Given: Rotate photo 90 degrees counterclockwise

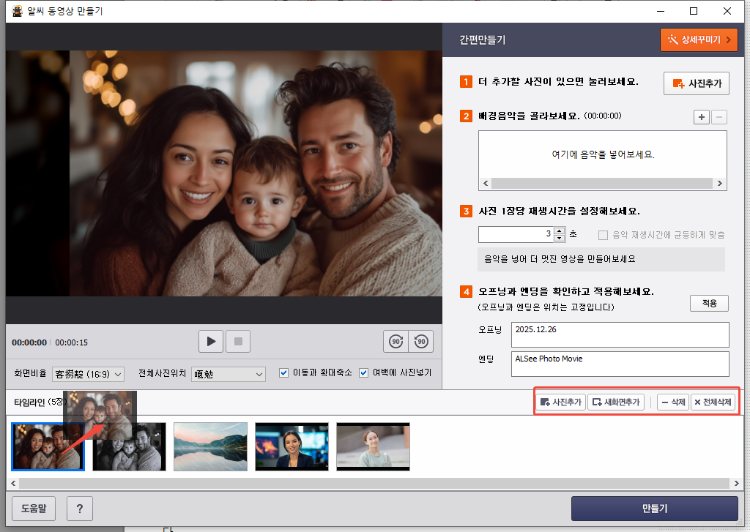Looking at the screenshot, I should [421, 342].
